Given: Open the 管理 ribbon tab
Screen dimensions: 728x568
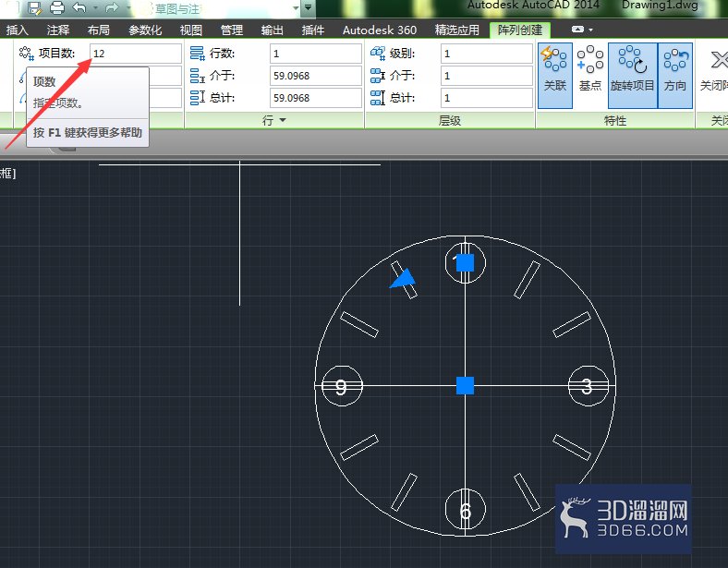Looking at the screenshot, I should pos(232,30).
